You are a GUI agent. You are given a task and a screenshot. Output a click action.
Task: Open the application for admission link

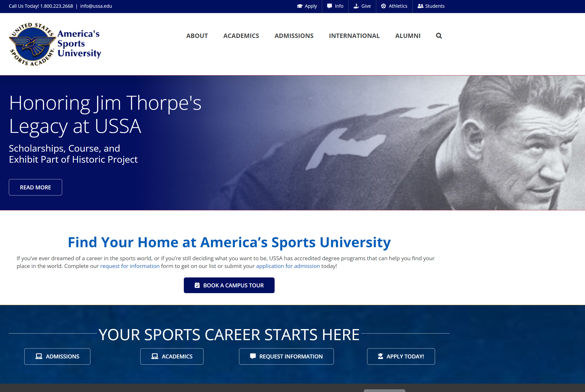[x=288, y=266]
